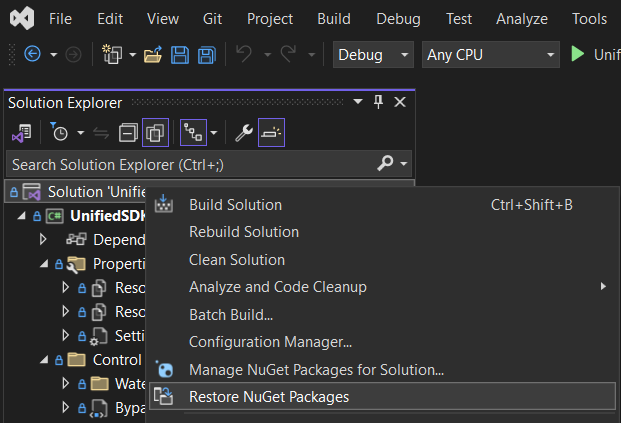
Task: Choose Clean Solution
Action: point(381,260)
